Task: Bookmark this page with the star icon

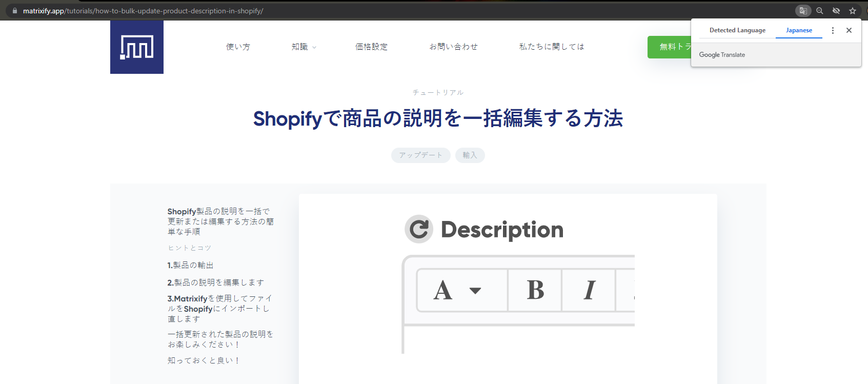Action: pyautogui.click(x=853, y=11)
